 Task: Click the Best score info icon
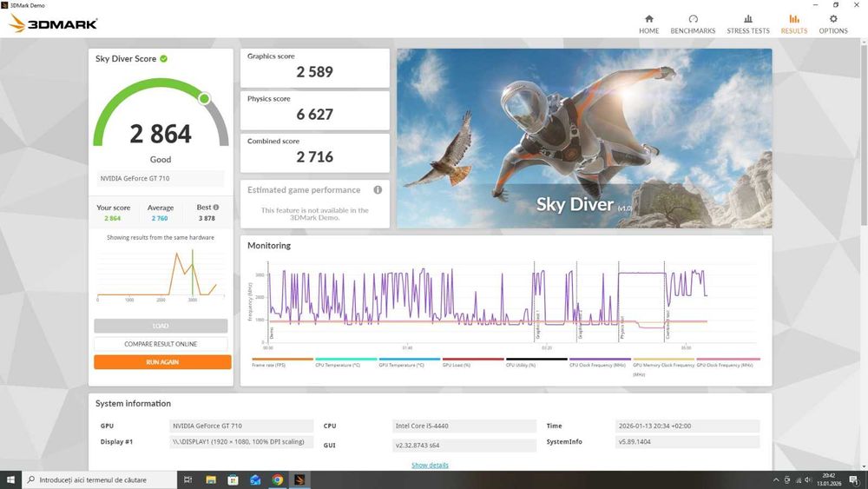coord(216,207)
